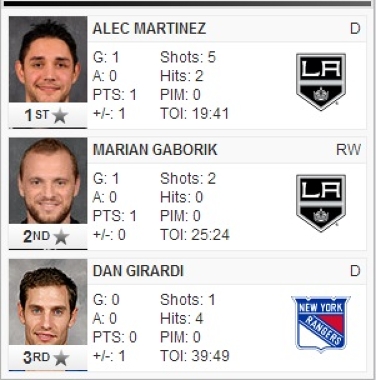The height and width of the screenshot is (380, 376).
Task: Click the D position label for Martinez
Action: click(x=355, y=29)
